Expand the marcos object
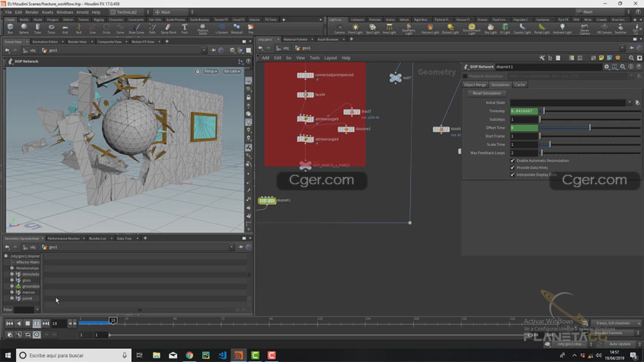Viewport: 644px width, 362px height. (x=12, y=293)
